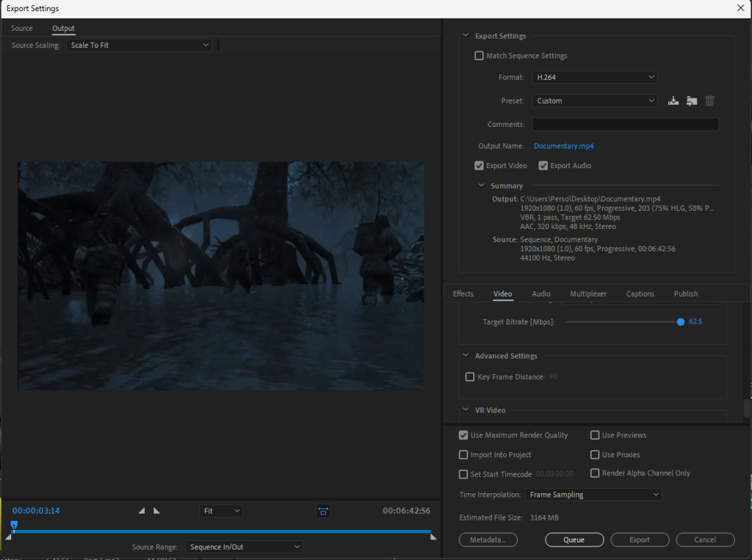Select the Output tab
The image size is (752, 560).
click(x=63, y=29)
